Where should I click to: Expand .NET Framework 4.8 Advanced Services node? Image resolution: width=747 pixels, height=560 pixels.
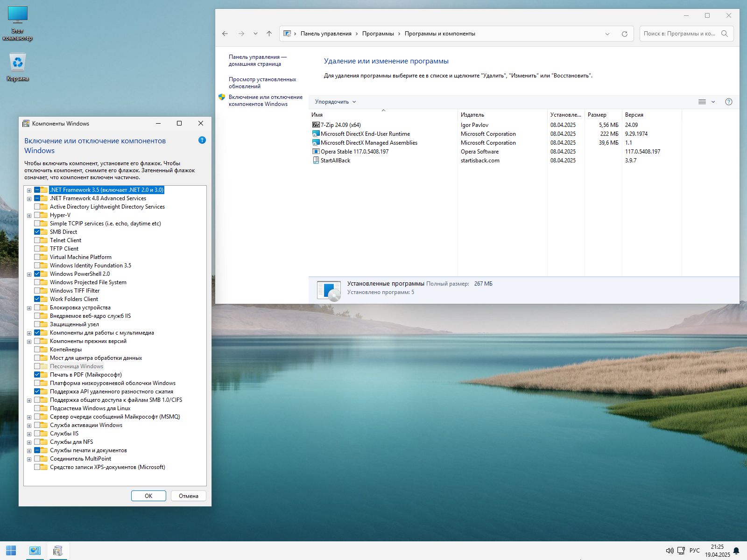coord(29,199)
